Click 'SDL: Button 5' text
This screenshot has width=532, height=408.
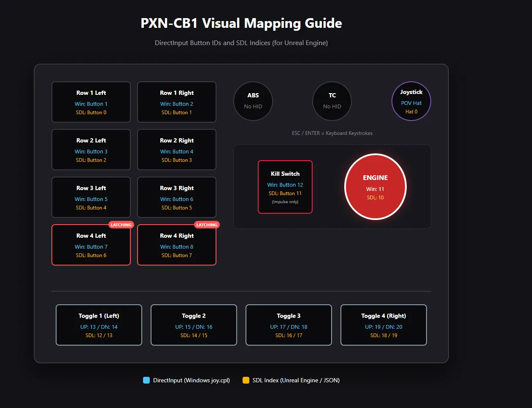(177, 208)
